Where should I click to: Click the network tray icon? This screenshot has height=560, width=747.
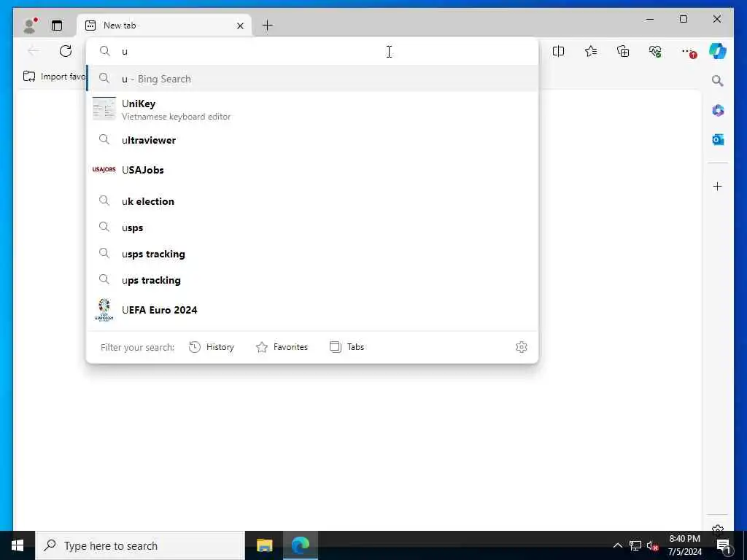tap(635, 545)
